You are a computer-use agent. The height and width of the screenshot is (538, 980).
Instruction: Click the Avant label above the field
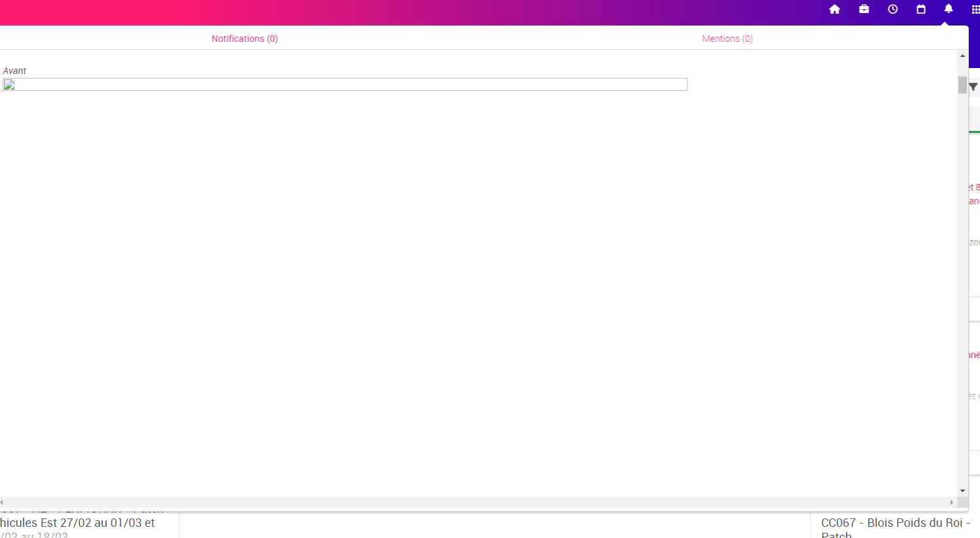pos(14,71)
